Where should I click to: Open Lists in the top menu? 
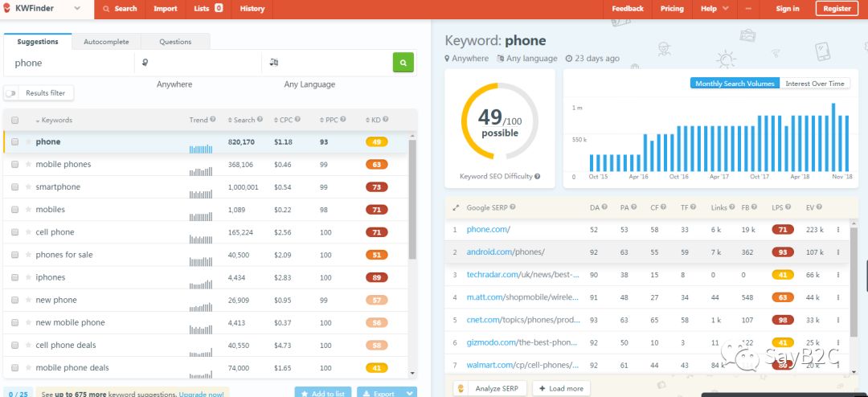click(x=208, y=8)
